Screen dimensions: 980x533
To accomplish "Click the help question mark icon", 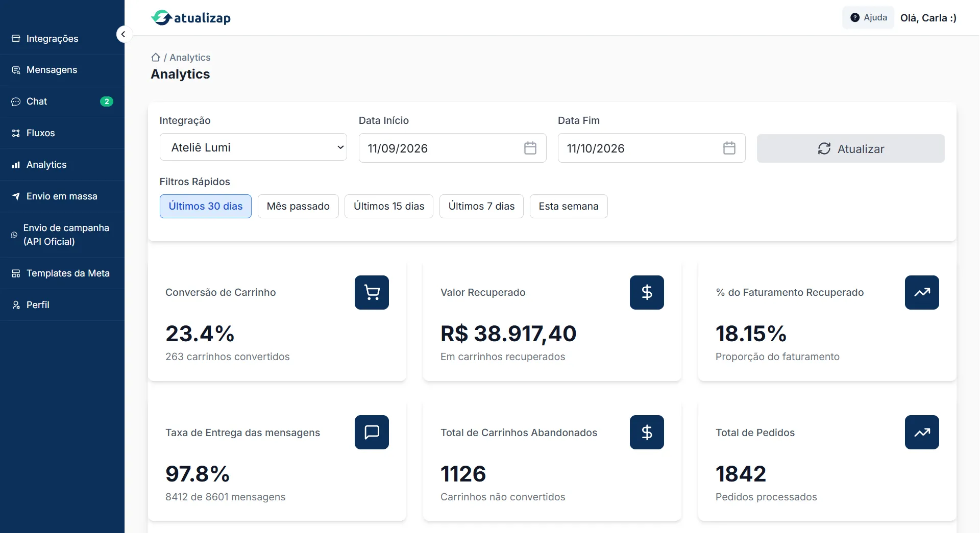I will pyautogui.click(x=855, y=18).
